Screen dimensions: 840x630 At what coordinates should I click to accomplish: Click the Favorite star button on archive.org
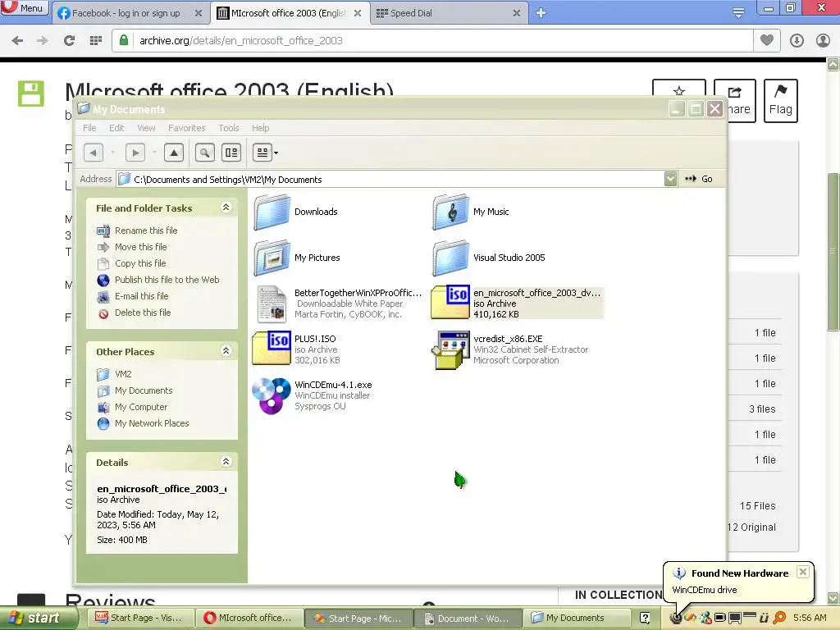678,89
